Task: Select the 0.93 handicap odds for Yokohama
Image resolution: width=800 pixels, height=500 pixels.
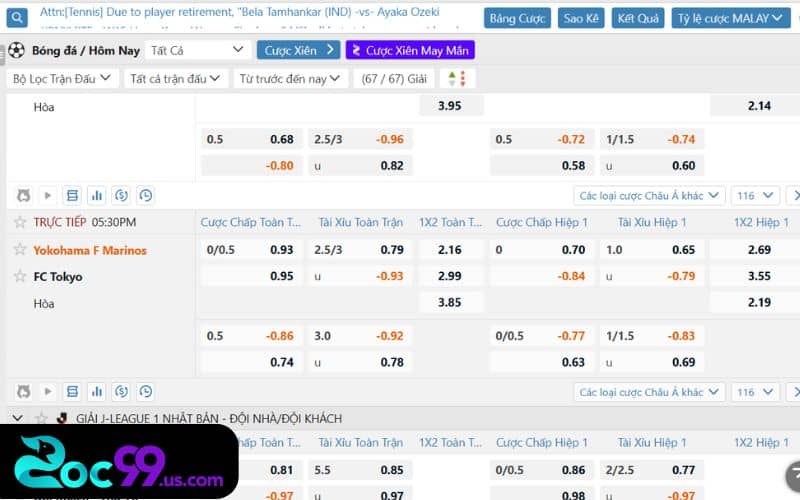Action: [281, 250]
